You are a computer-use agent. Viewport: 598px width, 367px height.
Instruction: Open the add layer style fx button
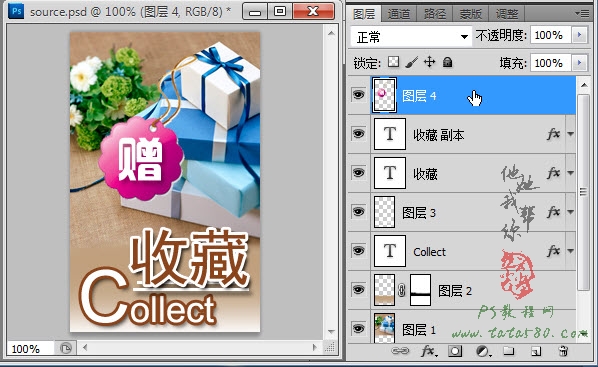pyautogui.click(x=429, y=351)
